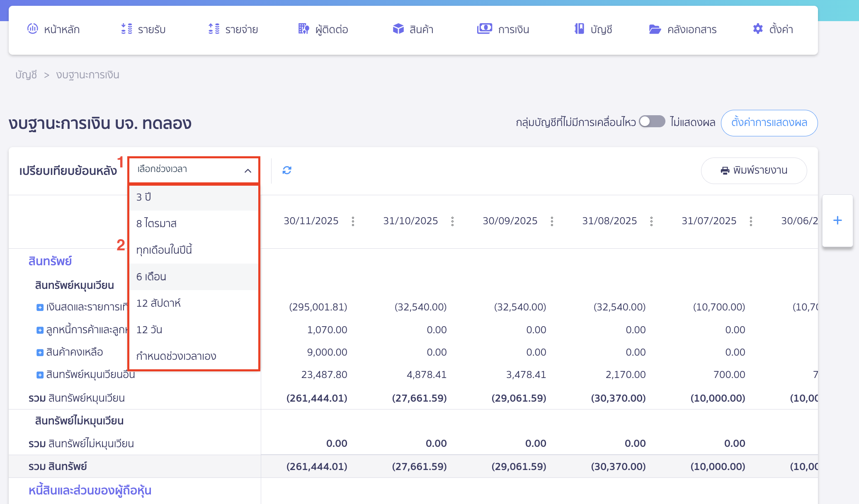Image resolution: width=859 pixels, height=504 pixels.
Task: Click the สินค้า product box icon
Action: tap(398, 29)
